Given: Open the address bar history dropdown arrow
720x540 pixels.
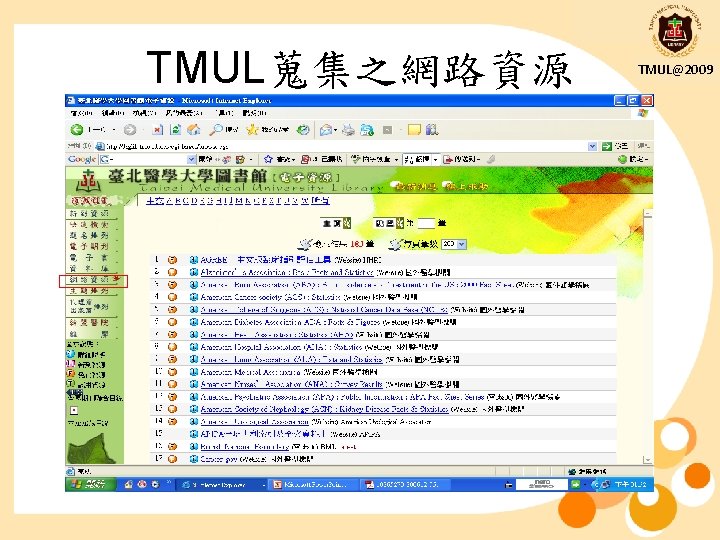Looking at the screenshot, I should [x=592, y=146].
